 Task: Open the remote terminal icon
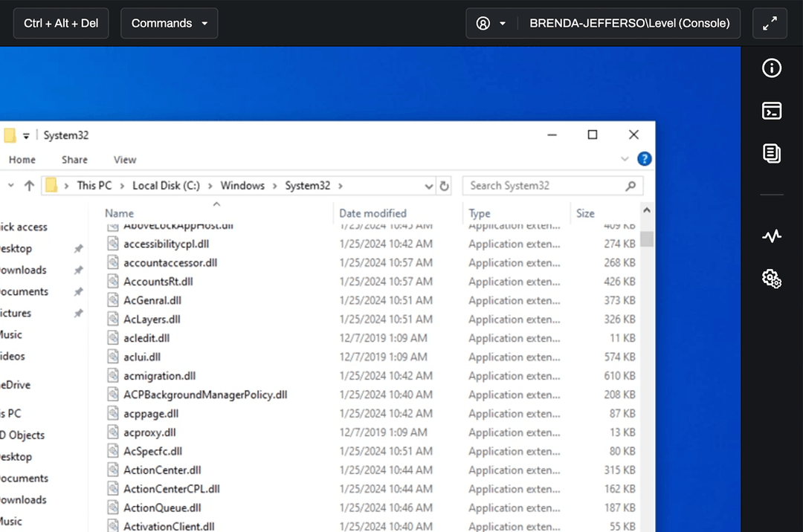(x=772, y=110)
